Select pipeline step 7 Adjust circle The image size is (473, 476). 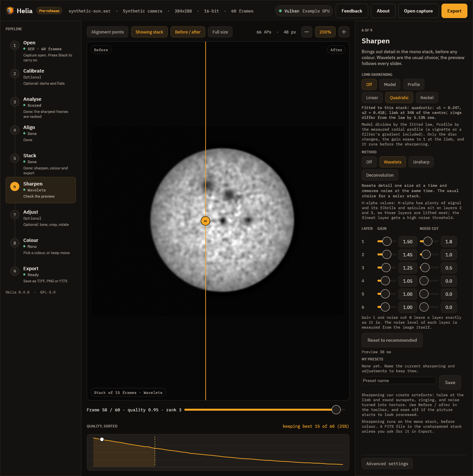(x=14, y=215)
